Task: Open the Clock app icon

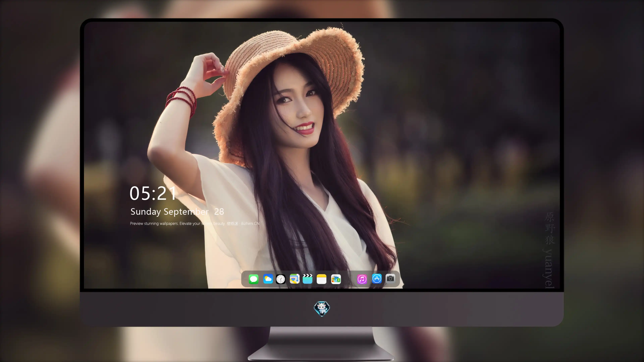Action: pyautogui.click(x=281, y=279)
